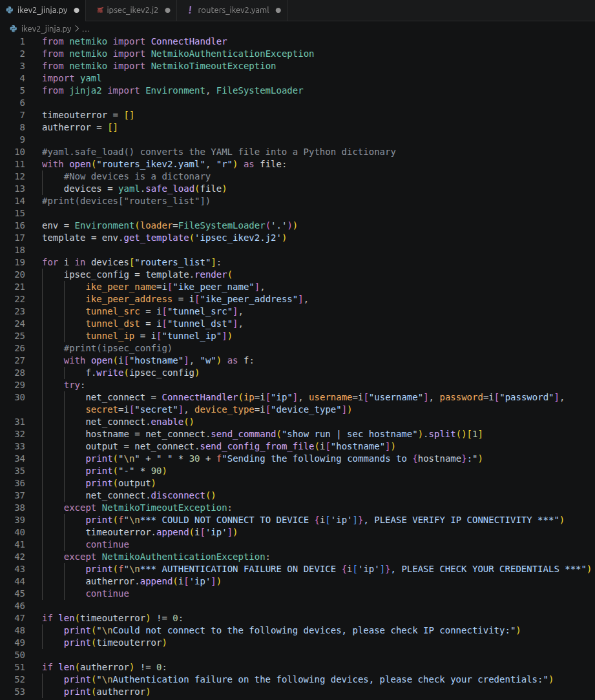Click print("-" * 90) on line 35
The height and width of the screenshot is (700, 595).
point(126,471)
